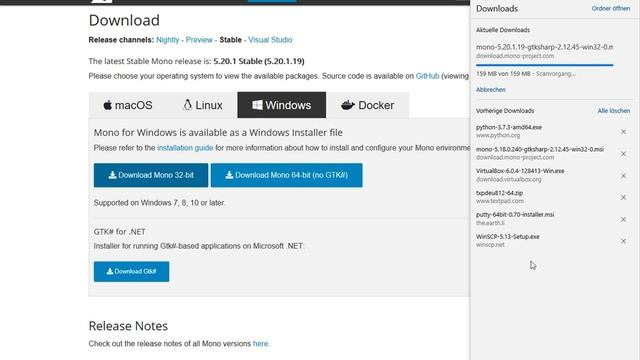Remove VirtualBox-6.0.4 download entry
Viewport: 640px width, 360px height.
pyautogui.click(x=623, y=176)
